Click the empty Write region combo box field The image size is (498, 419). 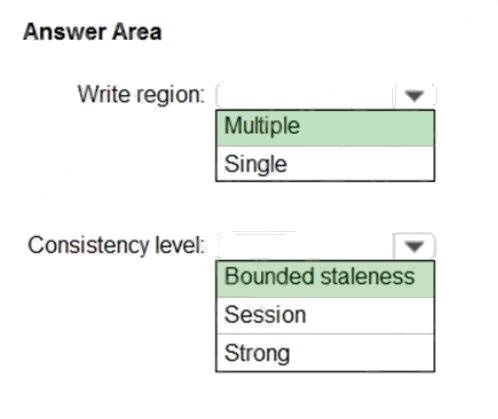305,96
